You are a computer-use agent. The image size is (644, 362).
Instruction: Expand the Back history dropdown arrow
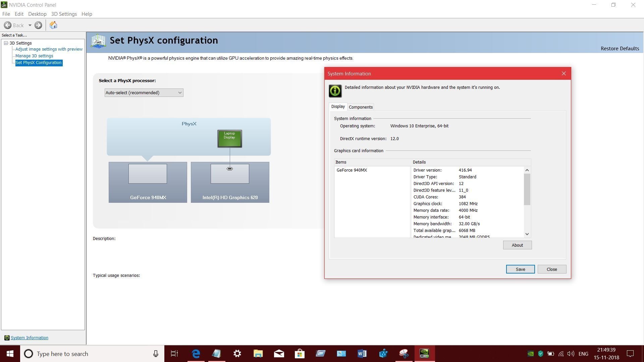30,25
